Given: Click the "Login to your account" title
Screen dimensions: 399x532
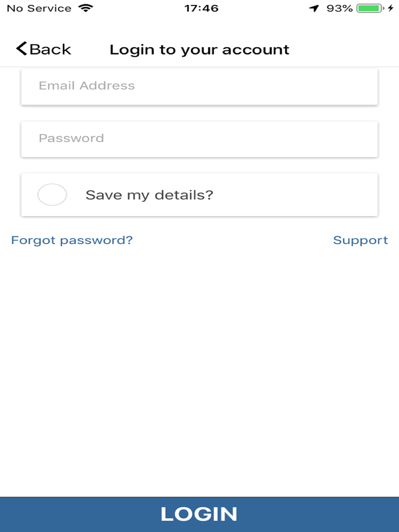Looking at the screenshot, I should (x=199, y=50).
